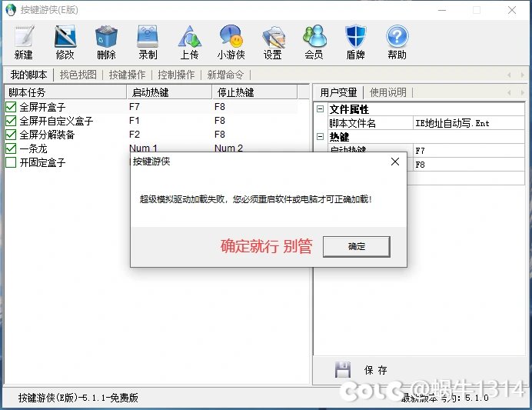Image resolution: width=532 pixels, height=410 pixels.
Task: Open 设置 (Settings) from the toolbar
Action: coord(273,36)
